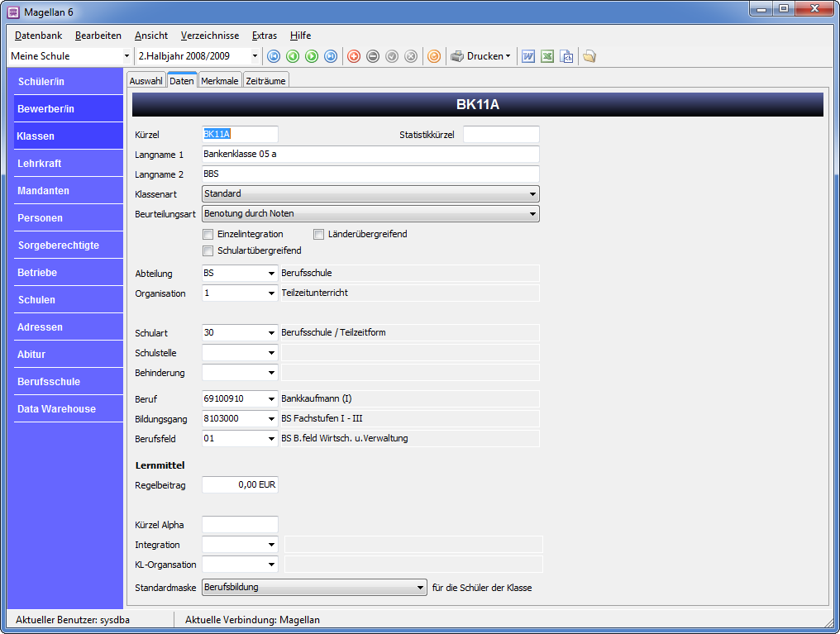
Task: Click the Magellan 6 app icon
Action: pos(13,12)
